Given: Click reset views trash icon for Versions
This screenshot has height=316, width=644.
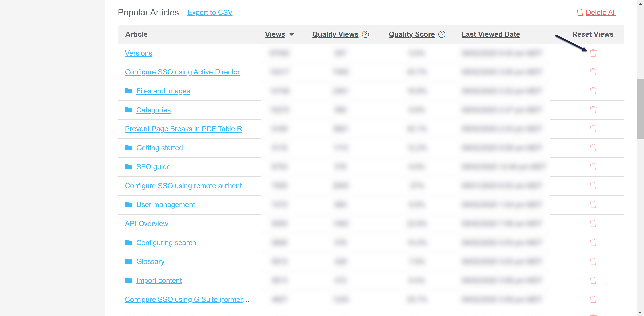Looking at the screenshot, I should (593, 53).
